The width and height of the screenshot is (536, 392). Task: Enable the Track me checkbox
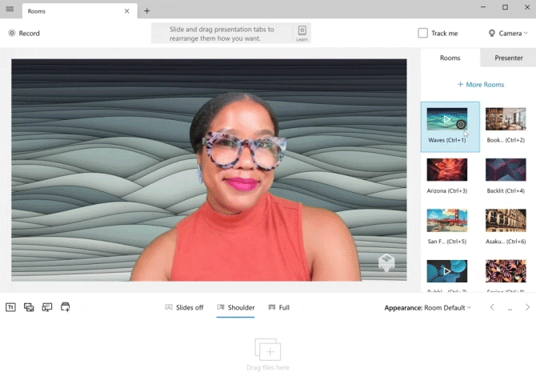click(423, 33)
